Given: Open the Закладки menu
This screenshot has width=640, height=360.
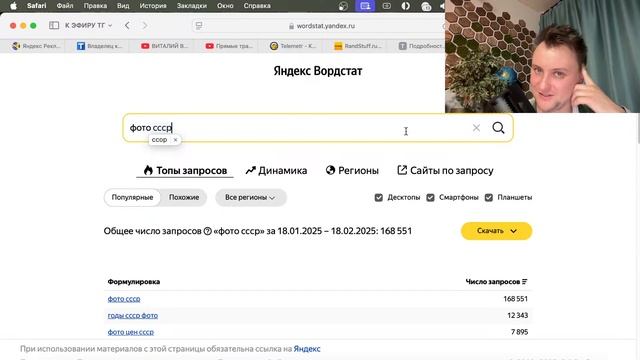Looking at the screenshot, I should point(191,6).
